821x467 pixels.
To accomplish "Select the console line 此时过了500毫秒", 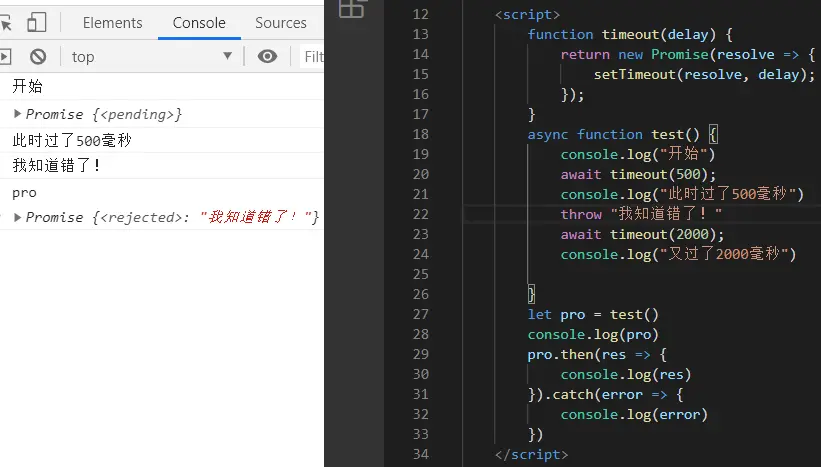I will coord(72,140).
